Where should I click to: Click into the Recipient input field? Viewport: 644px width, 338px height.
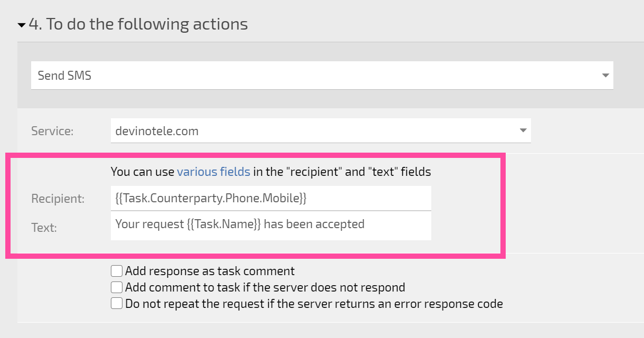tap(271, 198)
